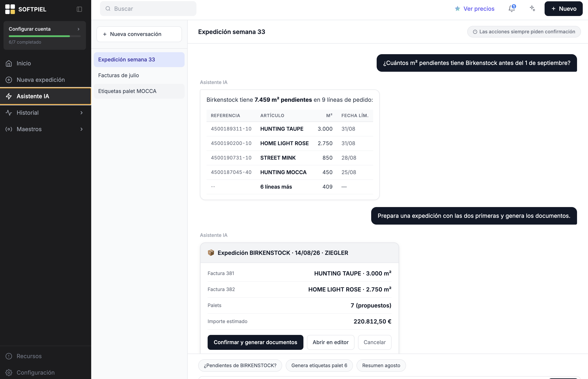
Task: Click reference 4500189311-10
Action: point(231,129)
